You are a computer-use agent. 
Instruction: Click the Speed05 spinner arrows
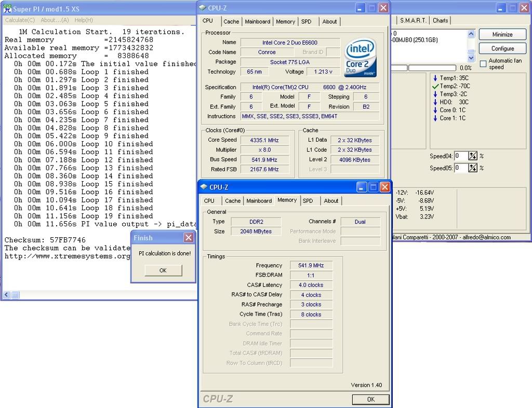473,168
